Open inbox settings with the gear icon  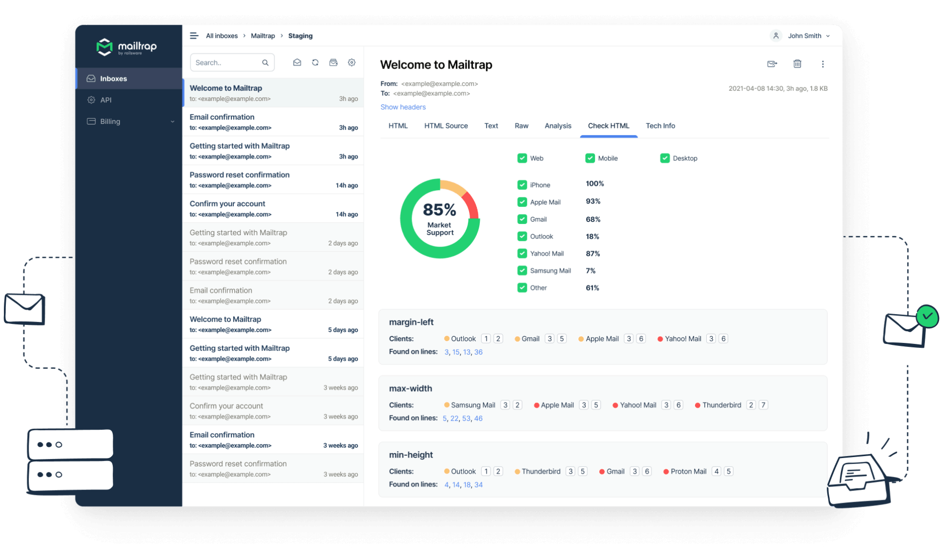click(351, 62)
